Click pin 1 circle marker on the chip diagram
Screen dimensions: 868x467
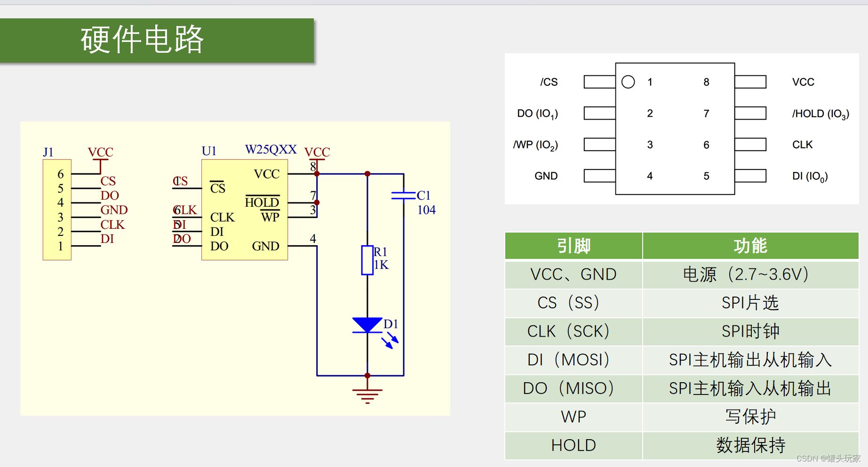(x=628, y=81)
